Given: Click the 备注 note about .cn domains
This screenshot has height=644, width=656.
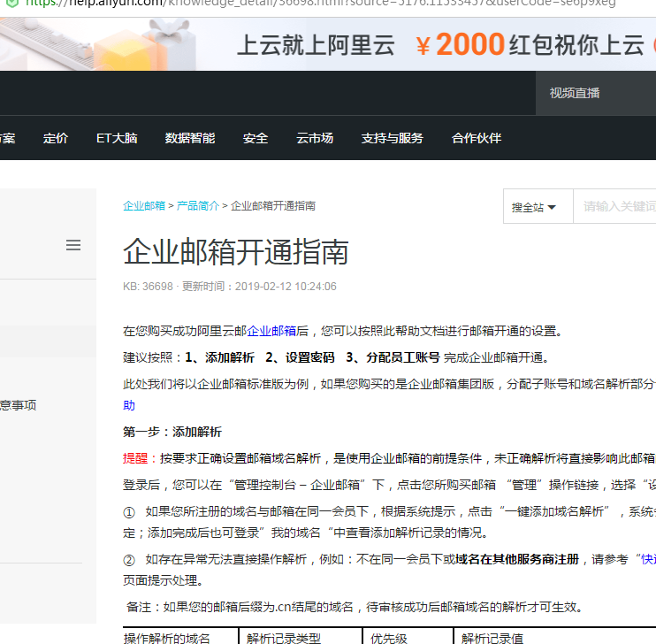Looking at the screenshot, I should coord(355,607).
